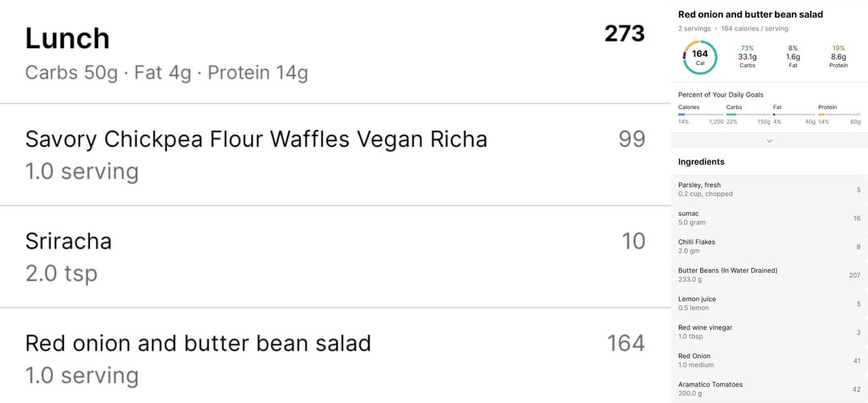Screen dimensions: 868x403
Task: Click the 164 Cal macro ring chart
Action: coord(700,57)
